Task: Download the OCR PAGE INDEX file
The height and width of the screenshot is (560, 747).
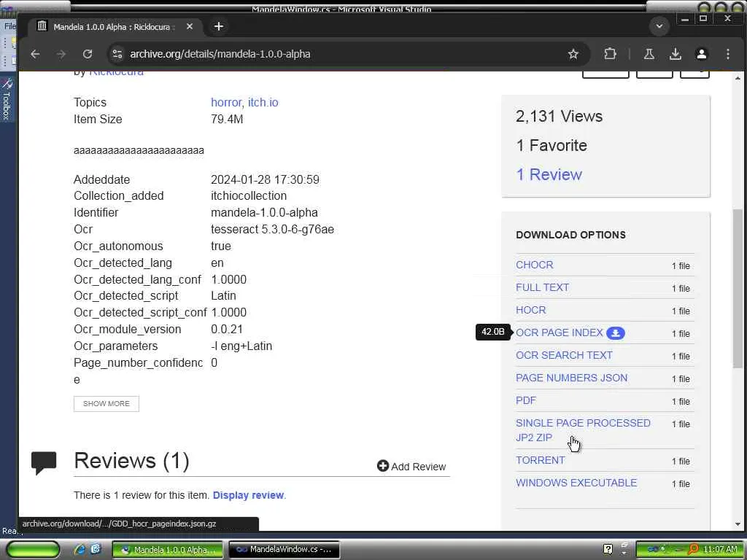Action: pos(560,332)
